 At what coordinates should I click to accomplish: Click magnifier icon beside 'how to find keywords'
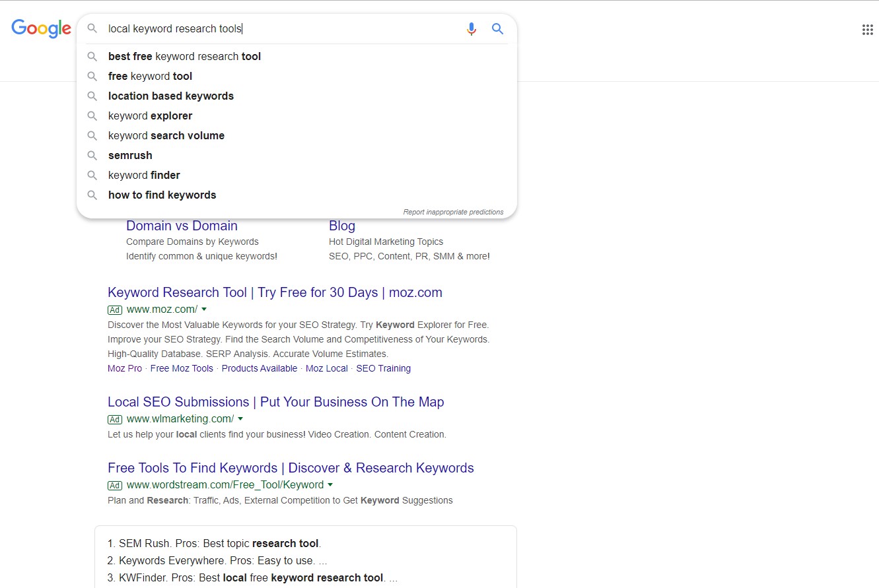click(92, 195)
